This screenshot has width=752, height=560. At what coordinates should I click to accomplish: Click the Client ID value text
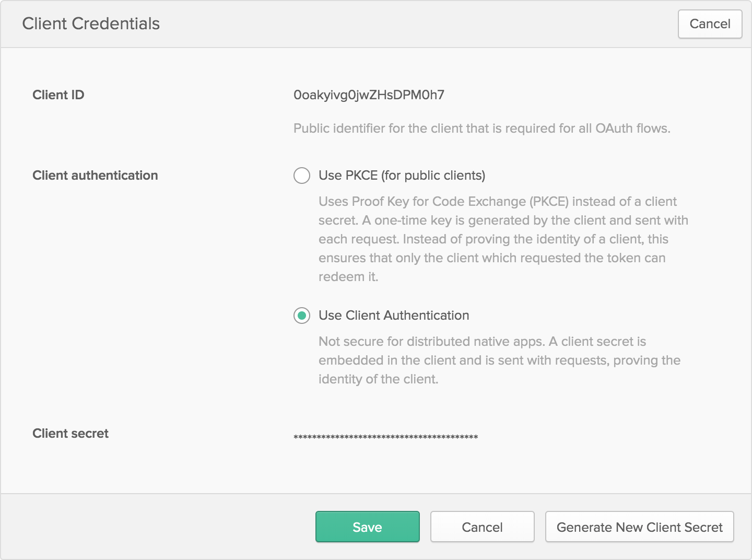tap(369, 95)
